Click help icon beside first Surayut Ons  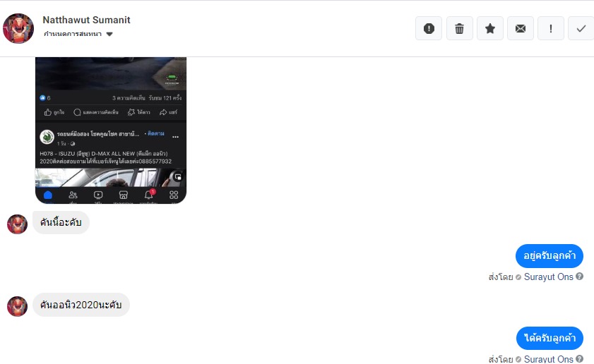tap(579, 277)
